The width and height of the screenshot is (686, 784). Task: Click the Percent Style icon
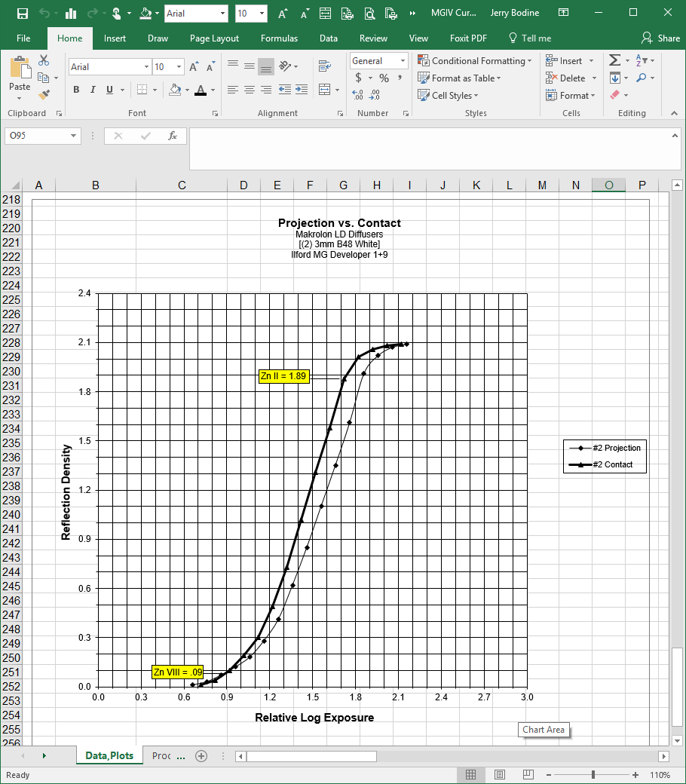pos(384,78)
